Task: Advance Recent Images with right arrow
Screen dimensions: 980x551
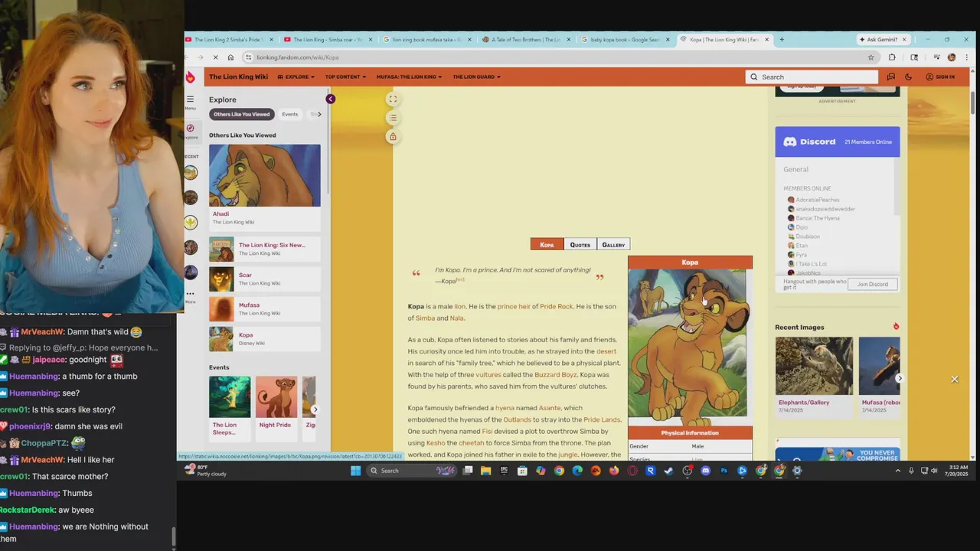Action: click(899, 378)
